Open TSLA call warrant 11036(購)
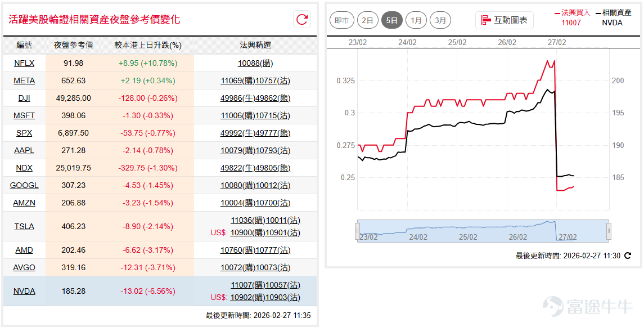The height and width of the screenshot is (327, 644). click(x=248, y=221)
